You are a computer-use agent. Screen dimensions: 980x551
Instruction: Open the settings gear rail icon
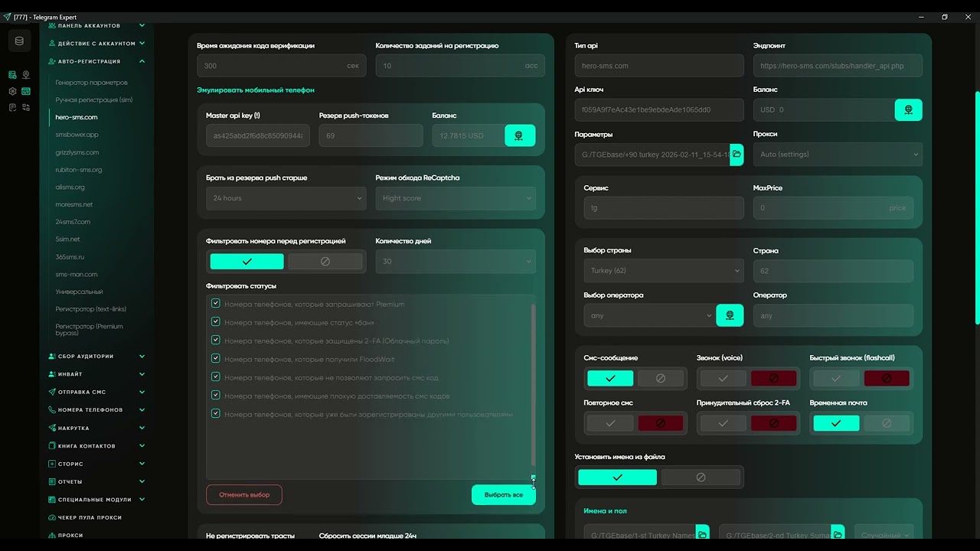(12, 91)
